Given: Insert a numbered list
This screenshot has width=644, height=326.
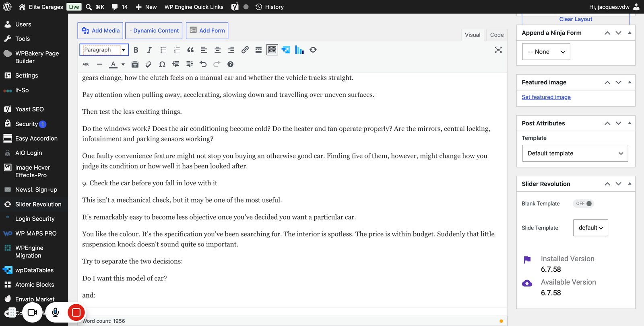Looking at the screenshot, I should [x=177, y=50].
